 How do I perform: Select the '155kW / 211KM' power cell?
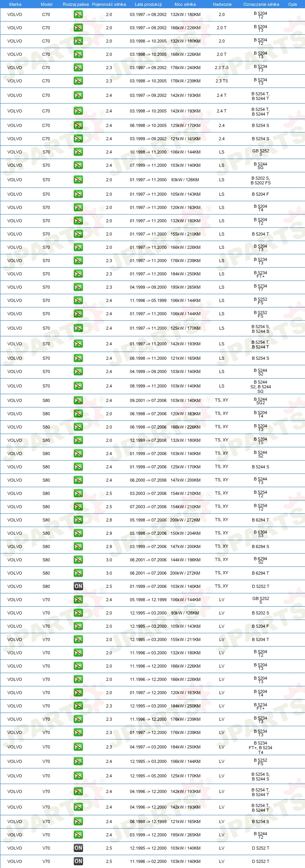[186, 639]
